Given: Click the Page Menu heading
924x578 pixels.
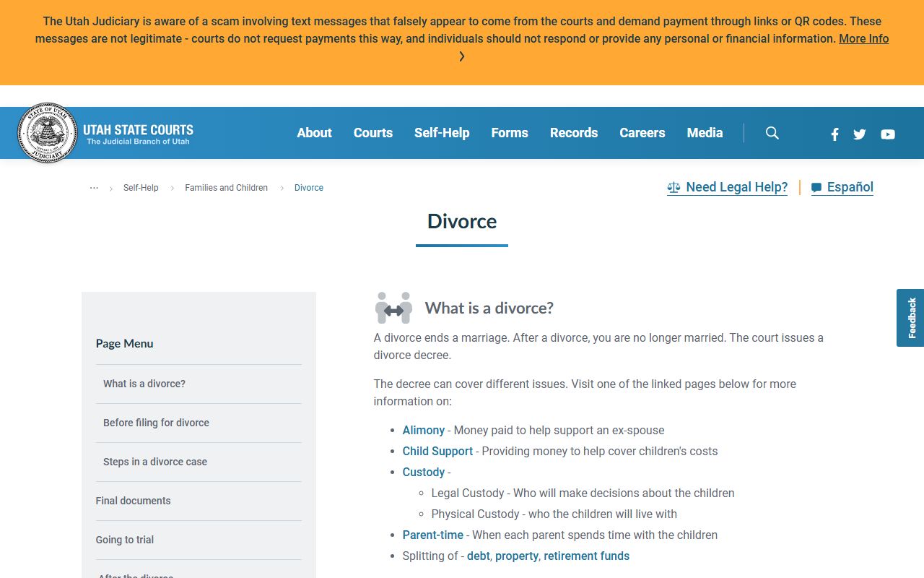Looking at the screenshot, I should (x=125, y=343).
